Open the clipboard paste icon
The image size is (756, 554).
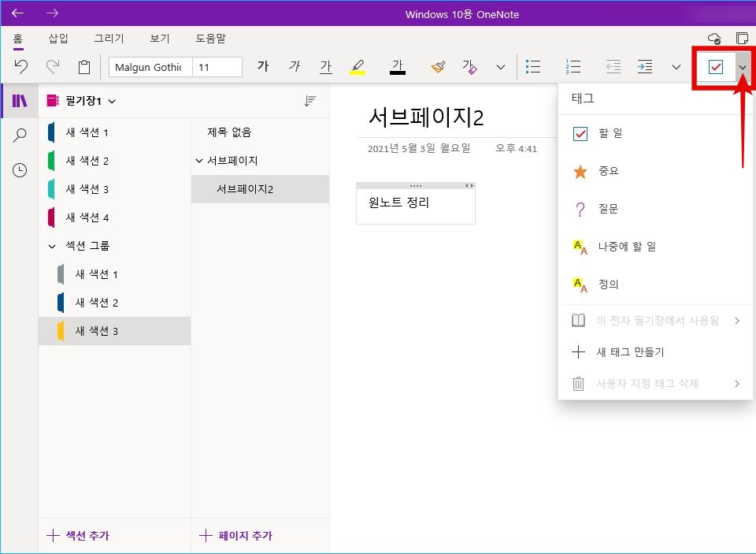84,67
